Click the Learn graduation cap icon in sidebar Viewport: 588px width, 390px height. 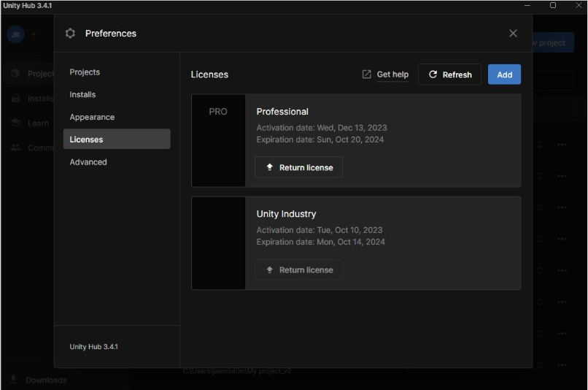pos(15,123)
